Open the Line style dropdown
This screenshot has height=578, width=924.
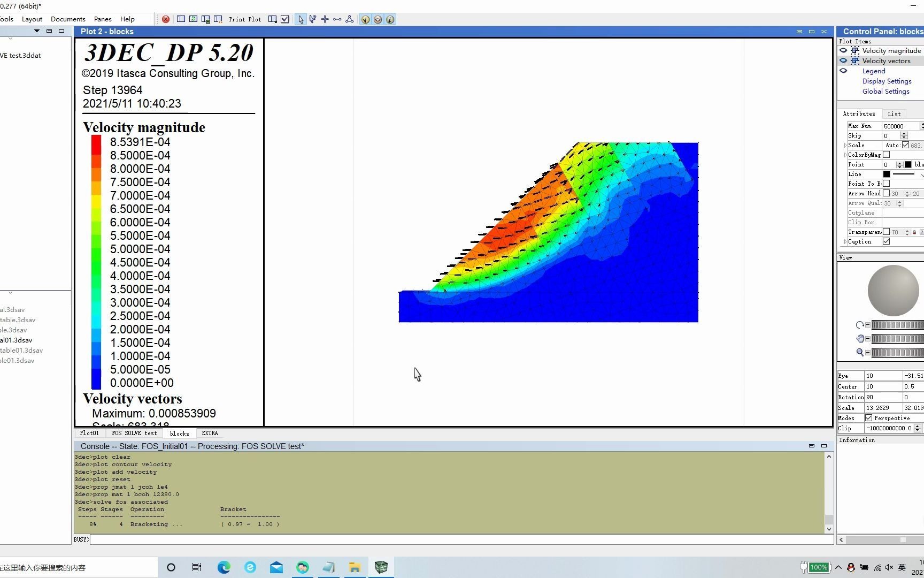(921, 174)
